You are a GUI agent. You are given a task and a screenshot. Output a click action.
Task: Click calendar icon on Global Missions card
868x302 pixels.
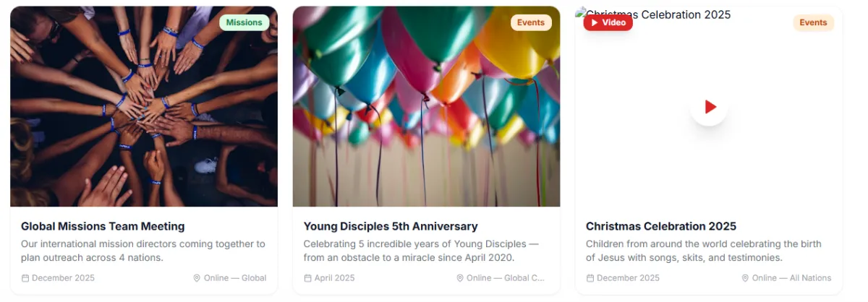coord(25,278)
